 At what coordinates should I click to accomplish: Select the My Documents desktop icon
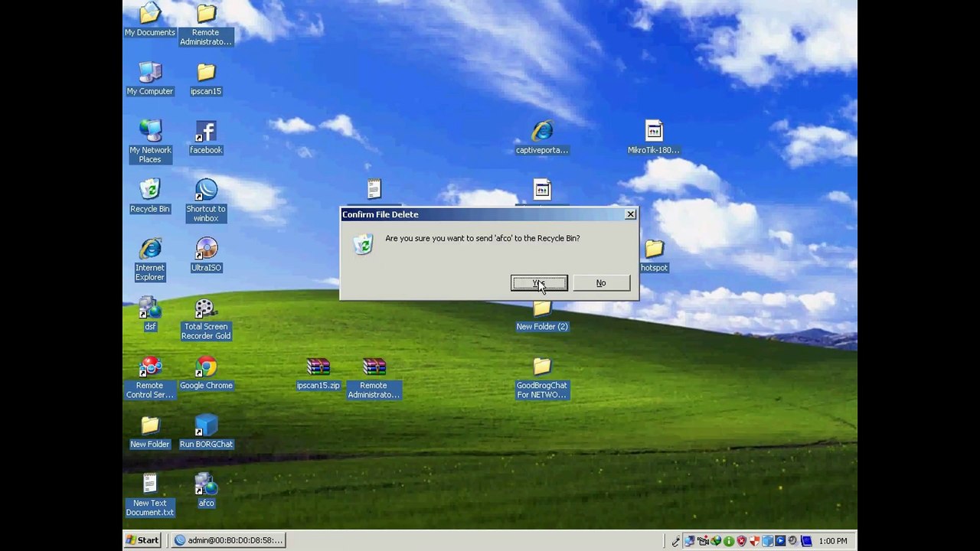pos(150,21)
